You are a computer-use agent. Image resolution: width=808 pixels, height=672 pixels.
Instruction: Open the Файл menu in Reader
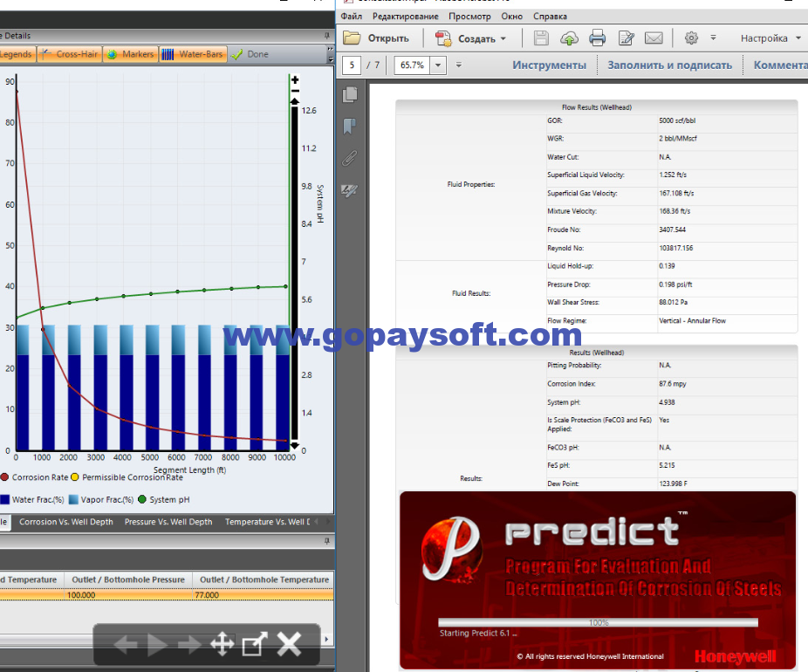[x=352, y=16]
